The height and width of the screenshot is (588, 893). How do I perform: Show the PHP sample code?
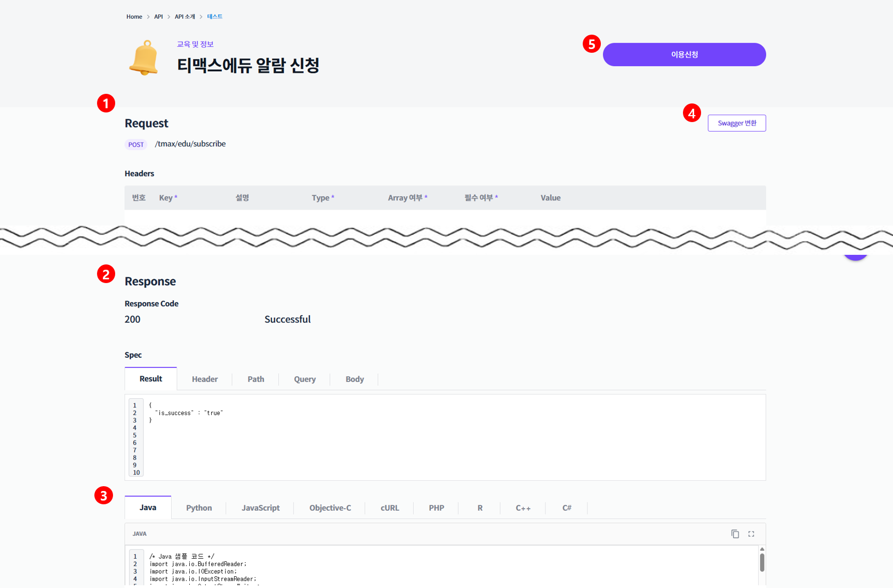pyautogui.click(x=437, y=508)
